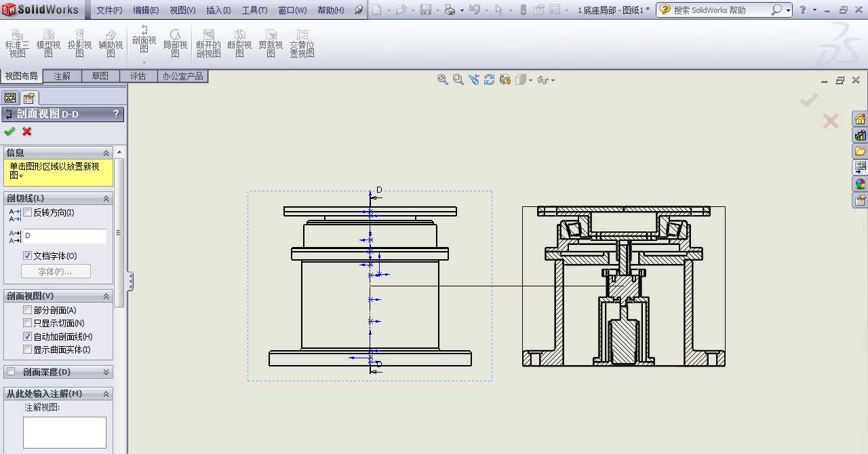868x454 pixels.
Task: Select the Zoom to Area icon
Action: tap(458, 79)
